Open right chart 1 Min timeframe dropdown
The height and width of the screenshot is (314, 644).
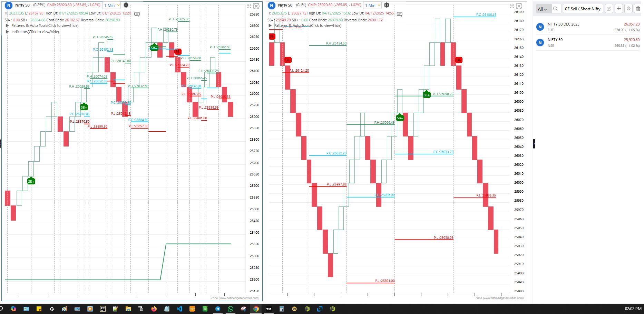click(372, 5)
